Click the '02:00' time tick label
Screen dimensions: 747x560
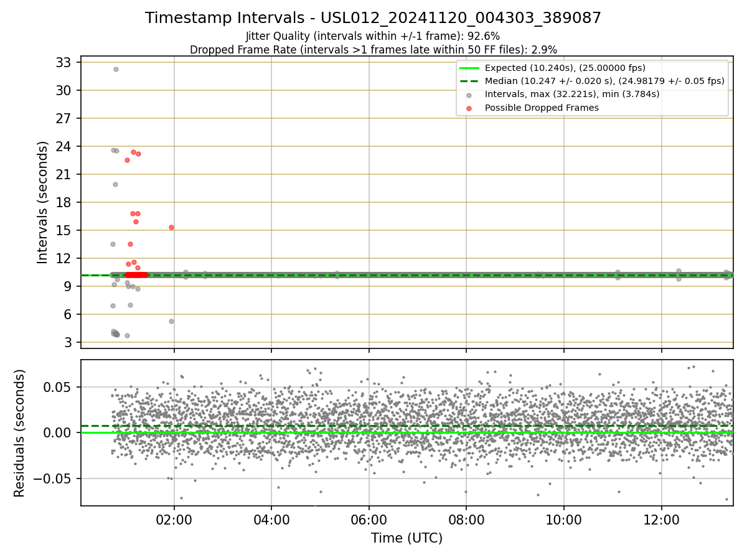(174, 520)
